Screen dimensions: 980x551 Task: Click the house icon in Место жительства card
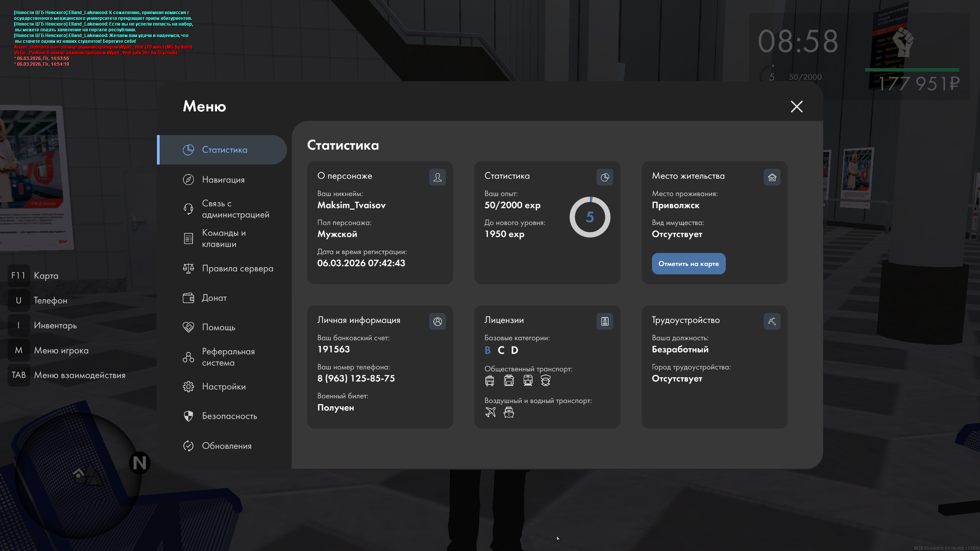(x=772, y=177)
